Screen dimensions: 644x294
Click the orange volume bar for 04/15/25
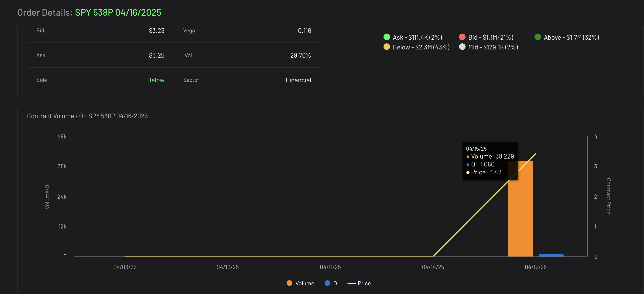(x=520, y=208)
